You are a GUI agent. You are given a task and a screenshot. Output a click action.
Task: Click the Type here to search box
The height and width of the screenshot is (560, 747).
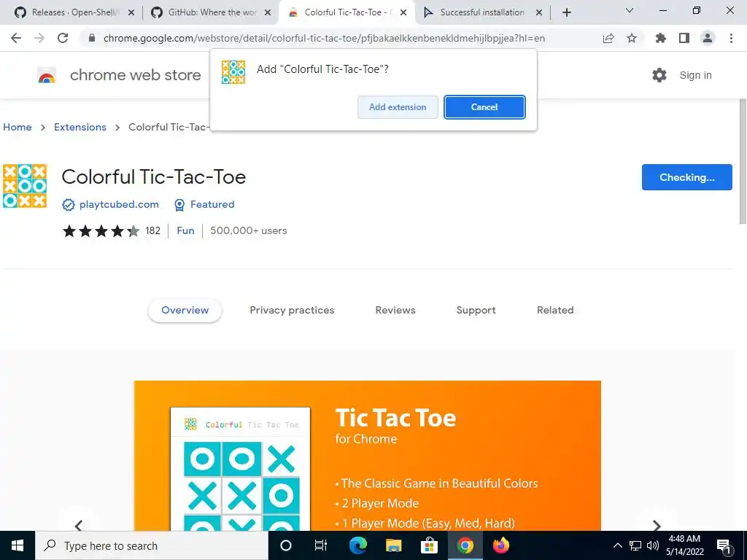[x=152, y=545]
